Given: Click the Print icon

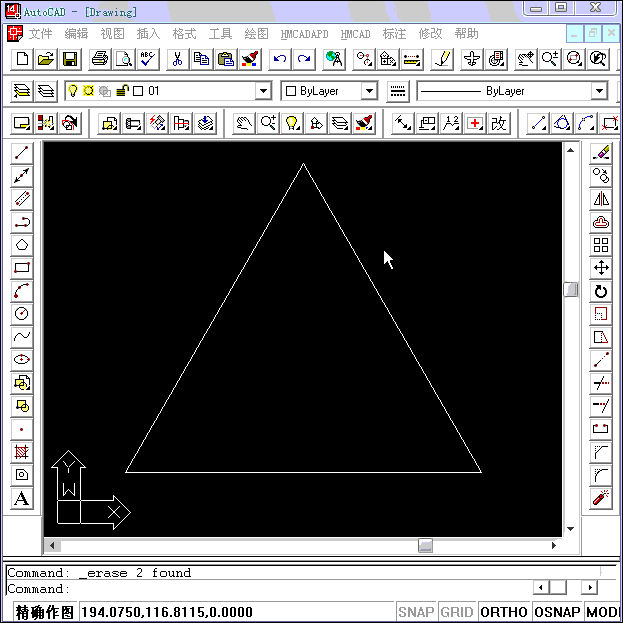Looking at the screenshot, I should tap(100, 60).
